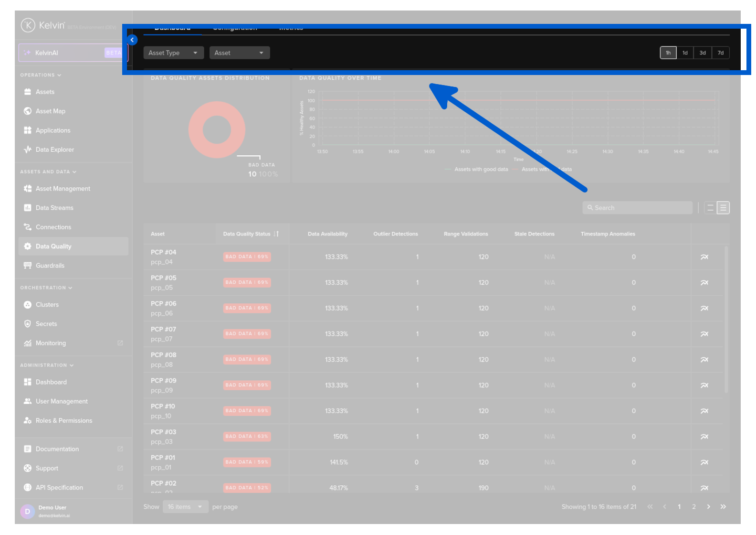Image resolution: width=756 pixels, height=535 pixels.
Task: Open Secrets under Orchestration
Action: click(46, 324)
